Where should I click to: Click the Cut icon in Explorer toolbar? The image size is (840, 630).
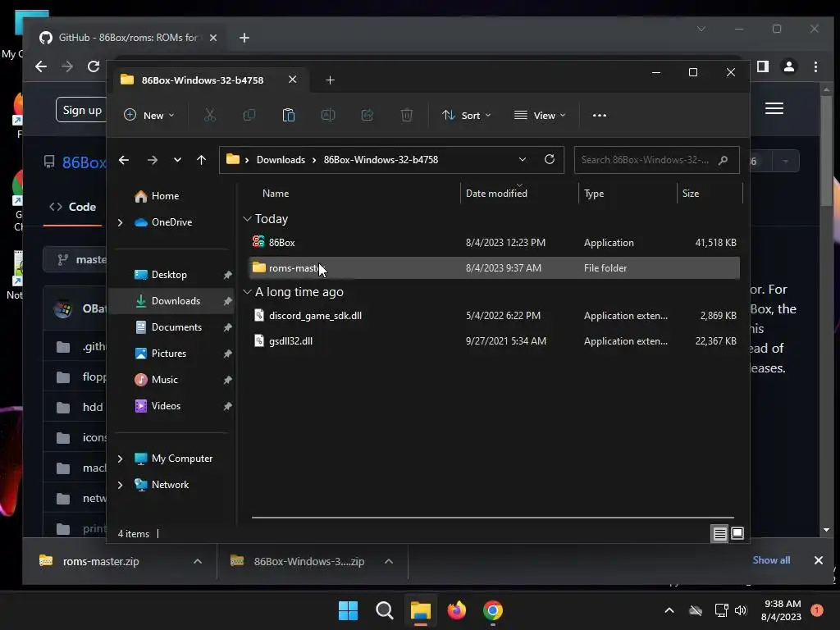pyautogui.click(x=210, y=115)
